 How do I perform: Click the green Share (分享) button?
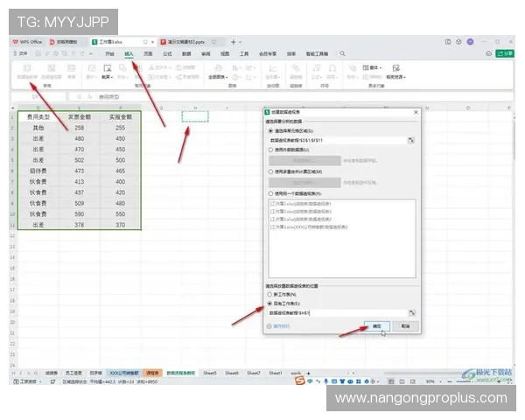[x=505, y=53]
